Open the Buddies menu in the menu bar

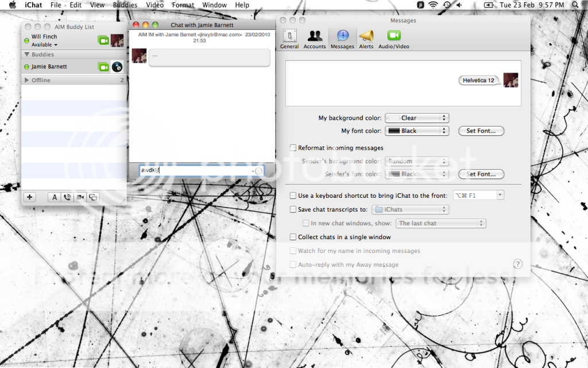click(125, 5)
